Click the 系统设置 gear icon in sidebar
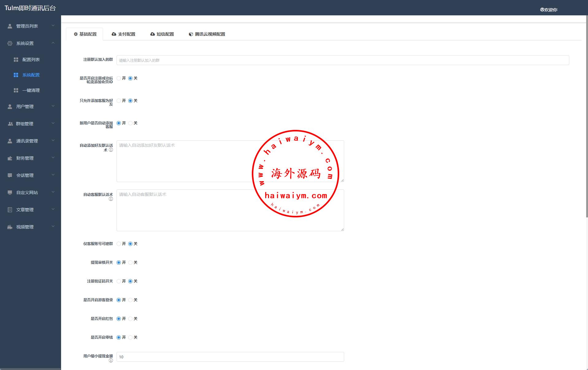Screen dimensions: 588x370 [x=10, y=43]
